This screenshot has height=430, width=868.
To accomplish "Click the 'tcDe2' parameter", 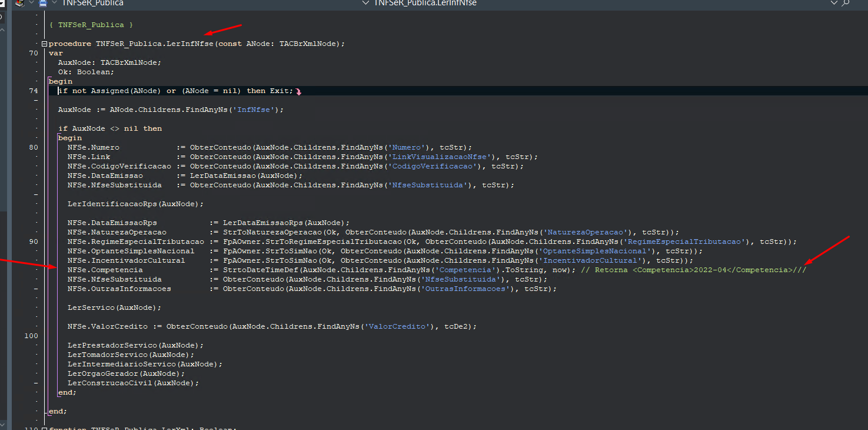I will (455, 326).
